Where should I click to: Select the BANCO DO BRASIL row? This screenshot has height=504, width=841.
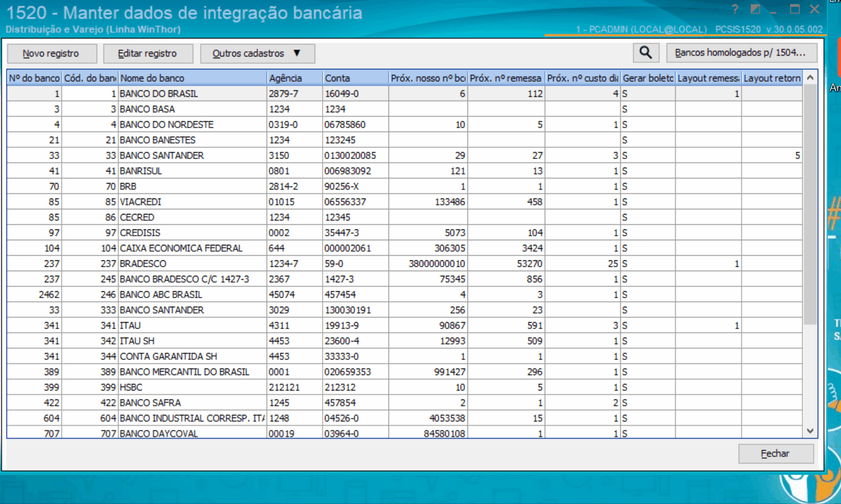404,93
